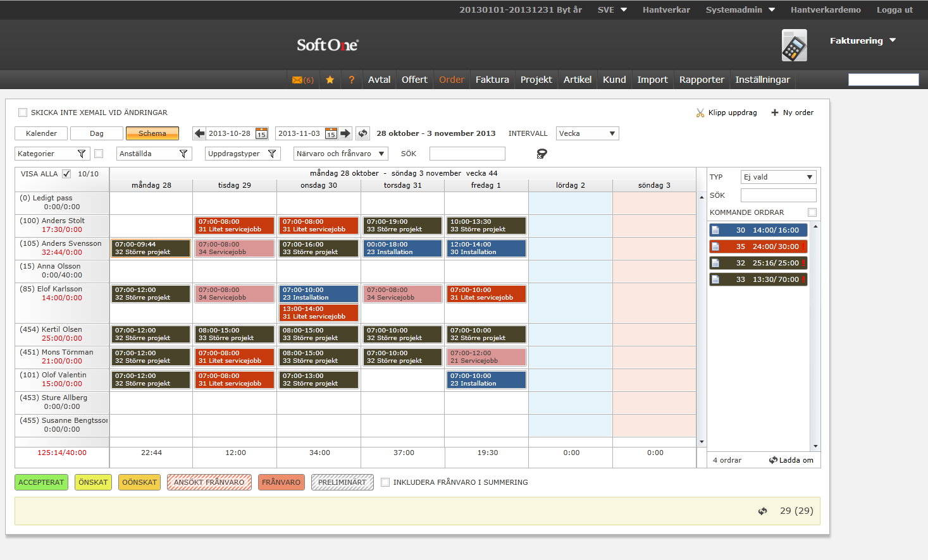The image size is (928, 560).
Task: Click the favorites star icon
Action: click(330, 80)
